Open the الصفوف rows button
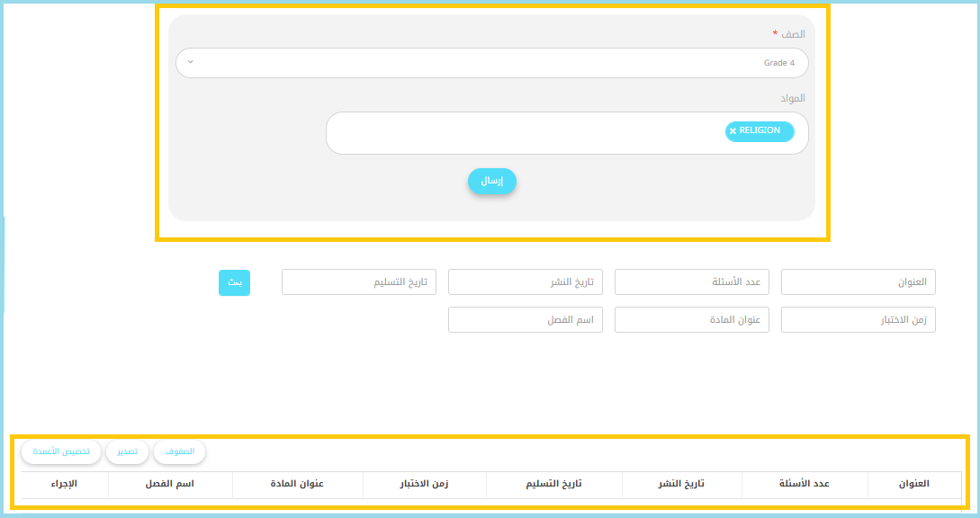Image resolution: width=980 pixels, height=518 pixels. tap(179, 451)
